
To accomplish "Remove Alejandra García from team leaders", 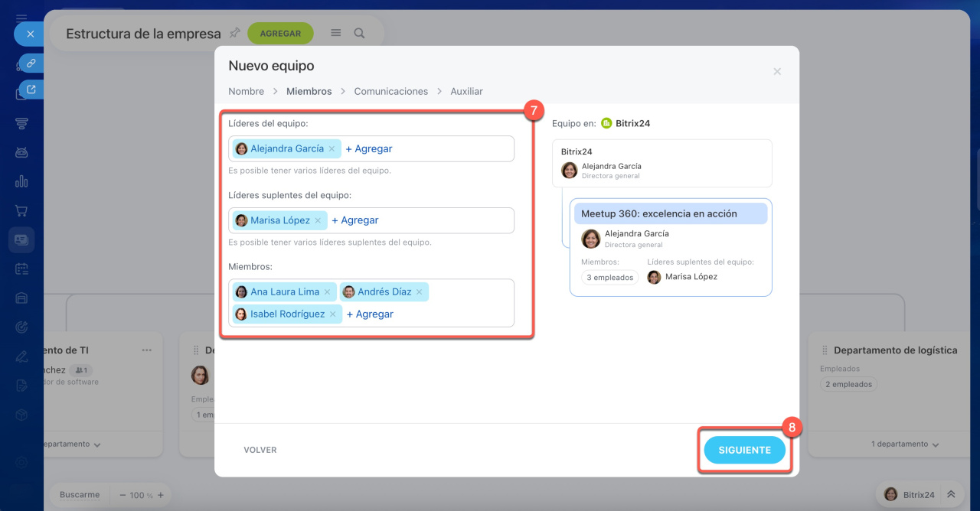I will (x=332, y=149).
